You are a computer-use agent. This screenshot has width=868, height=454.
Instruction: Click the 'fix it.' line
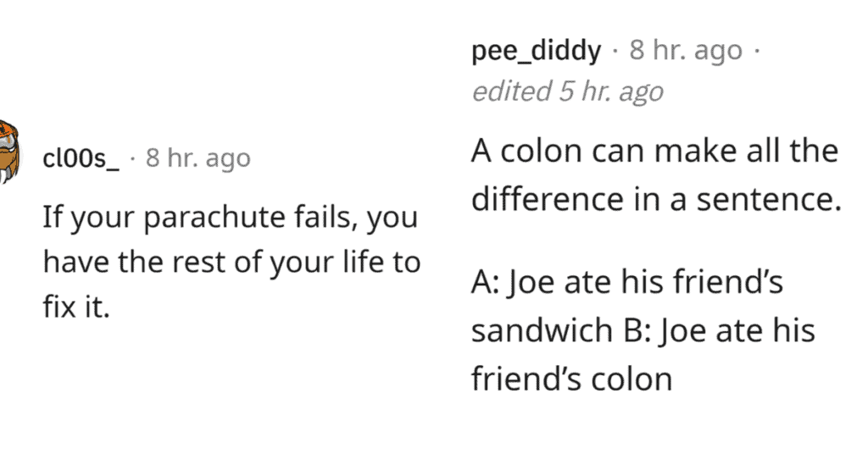[76, 307]
